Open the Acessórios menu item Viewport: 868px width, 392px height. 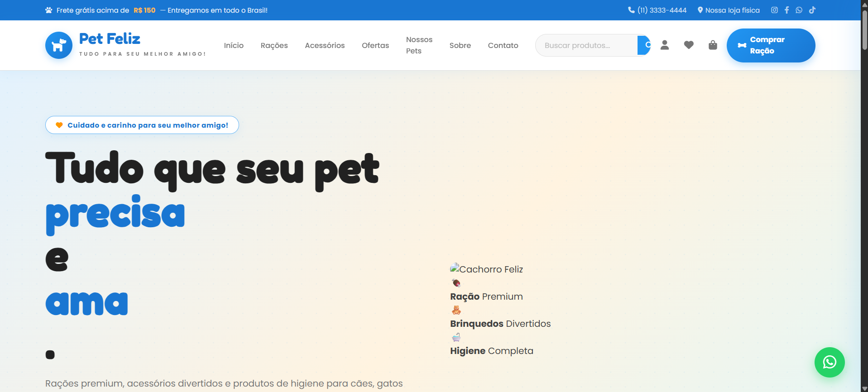pyautogui.click(x=325, y=45)
